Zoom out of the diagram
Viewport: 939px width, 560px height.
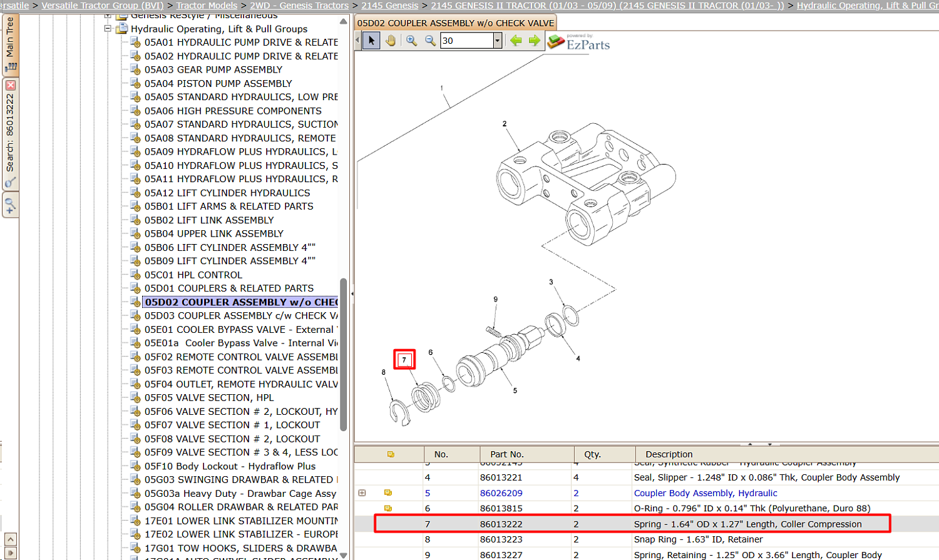tap(430, 41)
